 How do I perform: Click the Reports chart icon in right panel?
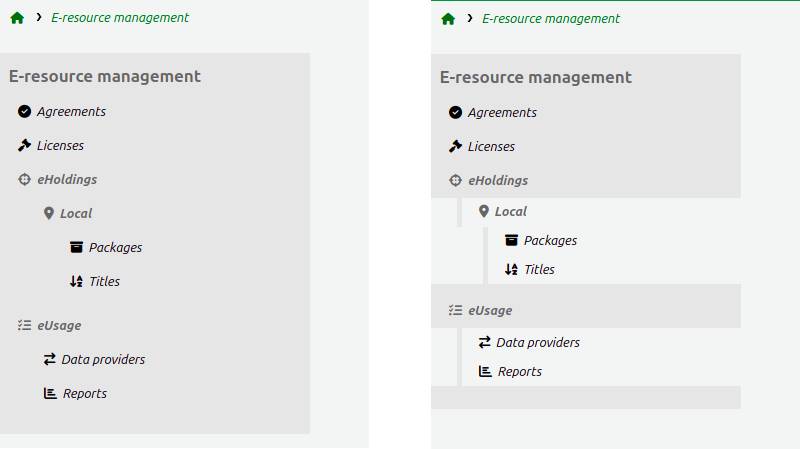click(x=485, y=372)
